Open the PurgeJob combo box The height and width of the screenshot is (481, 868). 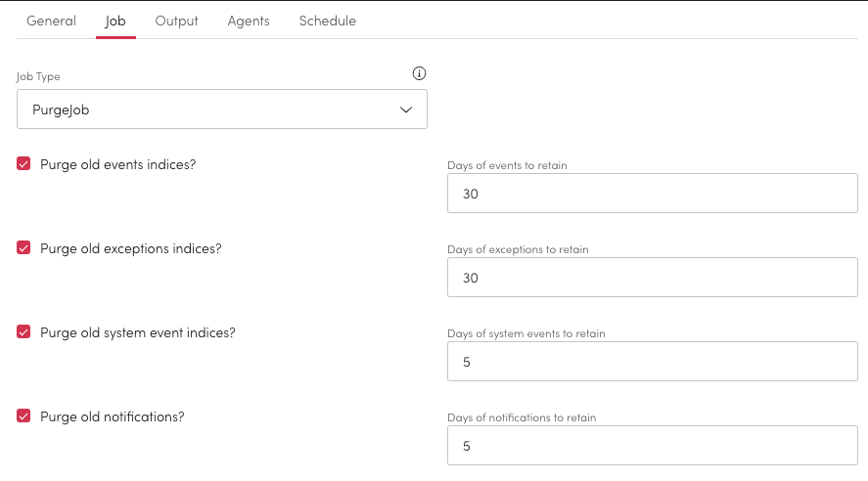point(221,109)
